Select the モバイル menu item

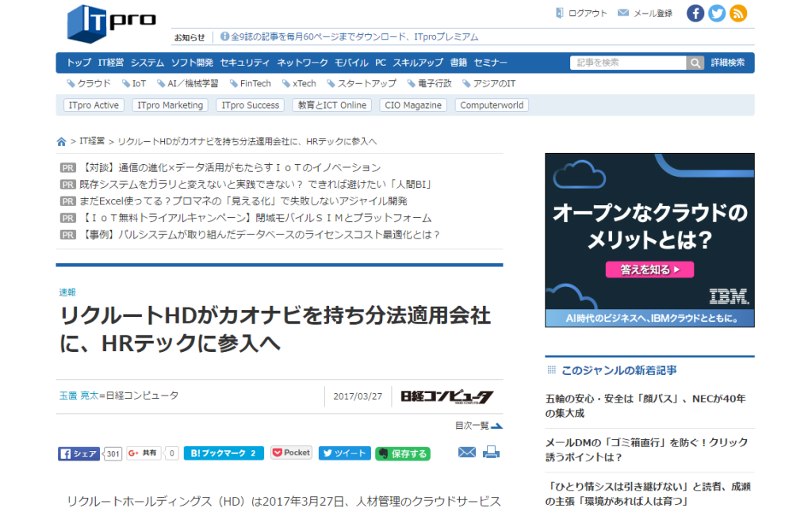tap(351, 63)
